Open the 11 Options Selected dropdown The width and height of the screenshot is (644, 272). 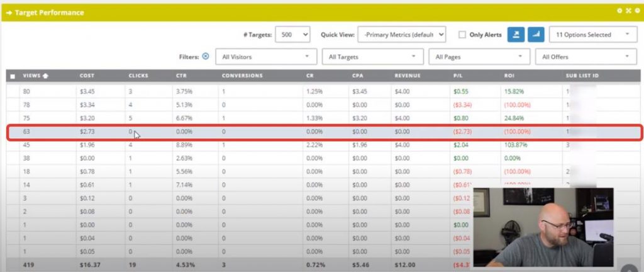pos(592,35)
